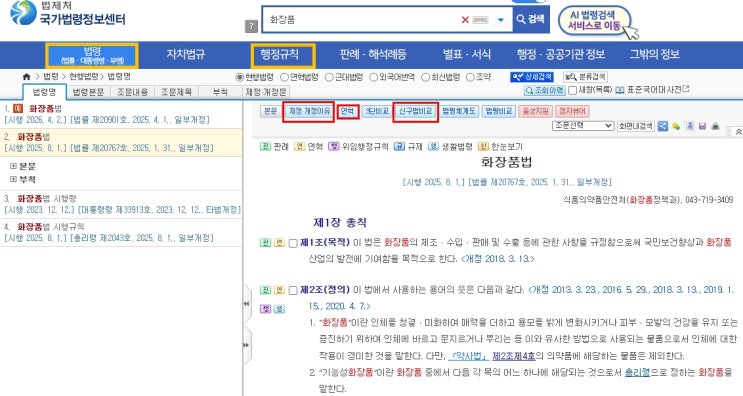743x396 pixels.
Task: Click the 법령비교 button
Action: pyautogui.click(x=498, y=111)
